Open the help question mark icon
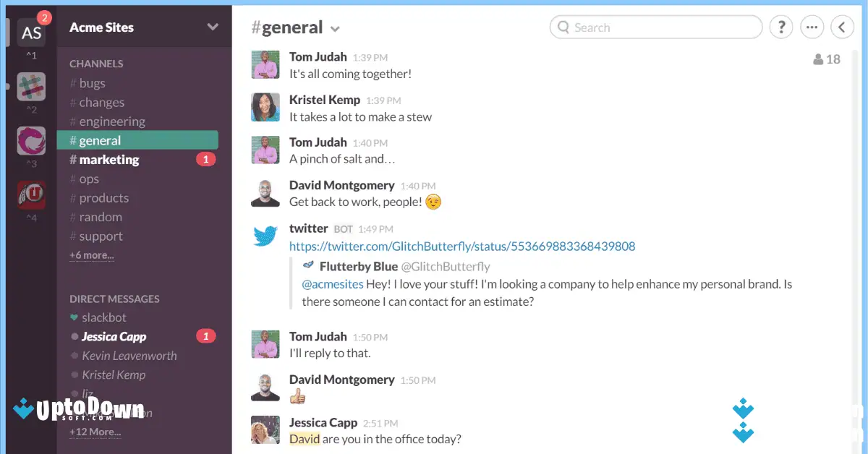 coord(780,27)
